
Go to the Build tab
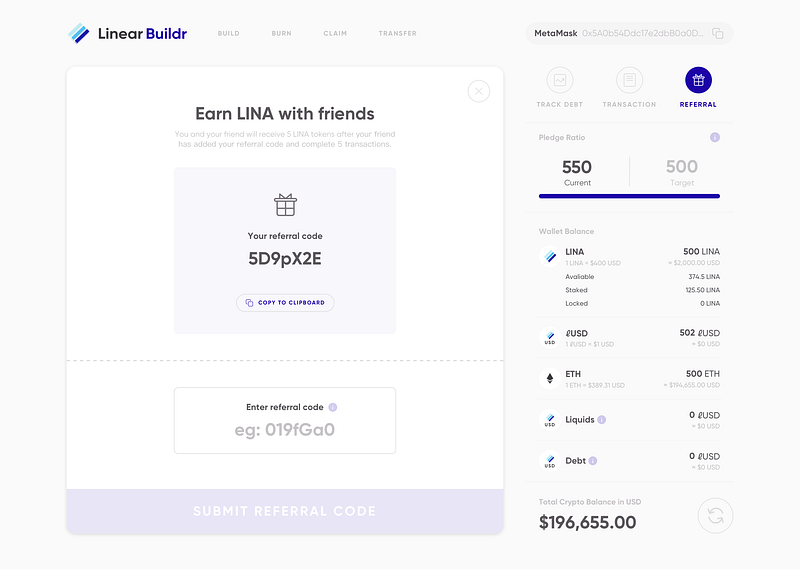click(x=229, y=34)
